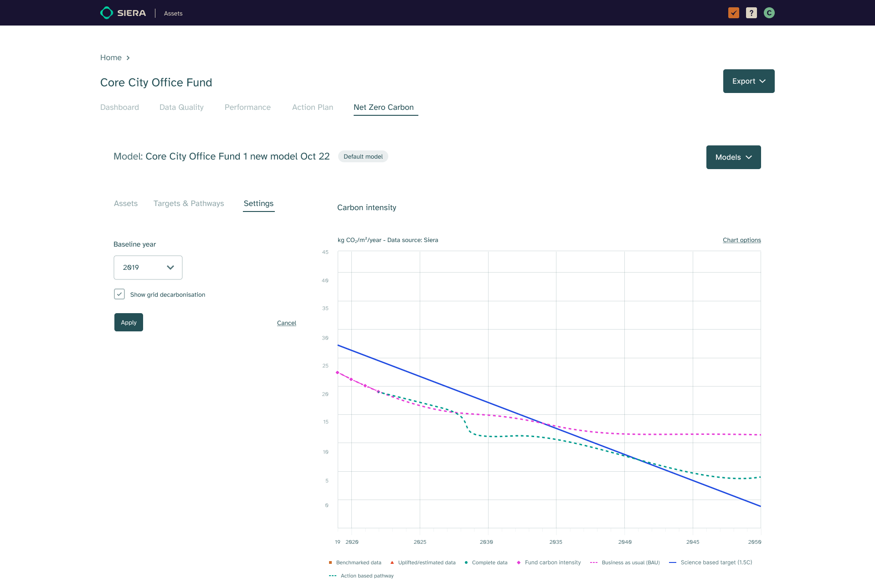This screenshot has height=588, width=875.
Task: Toggle Uplifted/estimated data legend triangle
Action: pyautogui.click(x=392, y=562)
